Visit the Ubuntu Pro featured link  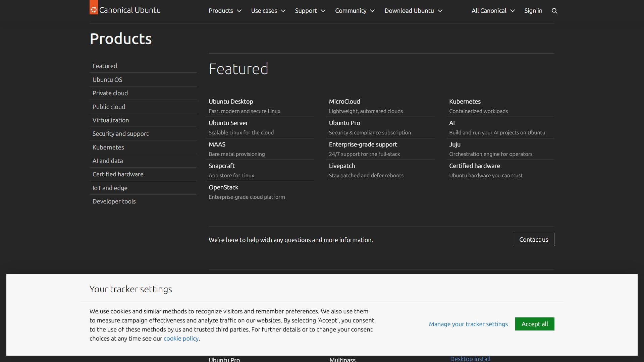point(344,123)
